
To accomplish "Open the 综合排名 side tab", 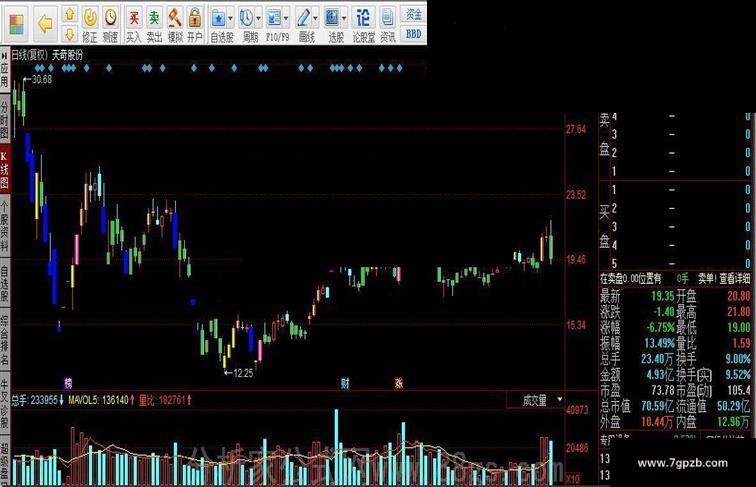I will click(x=4, y=340).
